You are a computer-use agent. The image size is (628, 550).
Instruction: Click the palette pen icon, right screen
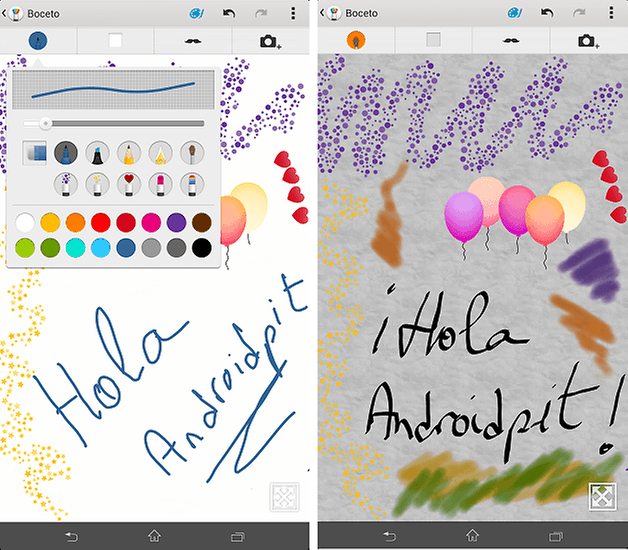515,13
